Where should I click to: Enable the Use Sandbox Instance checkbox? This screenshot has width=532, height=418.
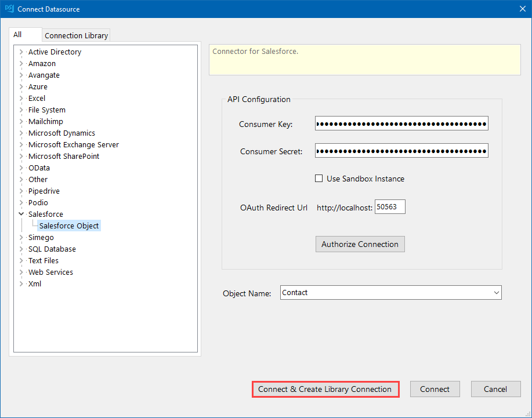point(319,179)
